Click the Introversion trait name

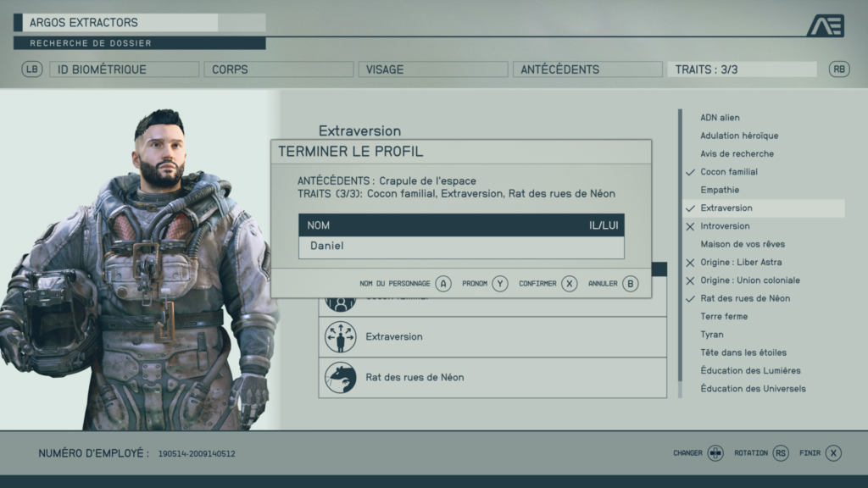[x=725, y=226]
